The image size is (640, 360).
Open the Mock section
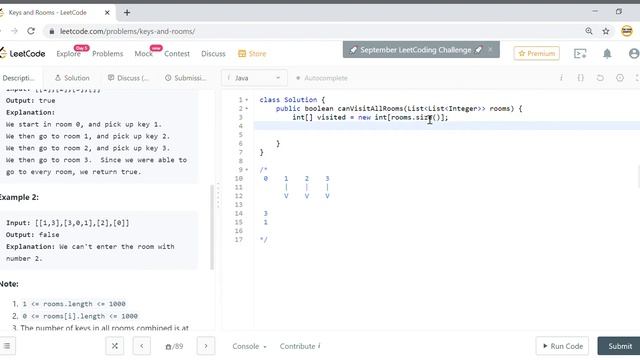click(144, 54)
